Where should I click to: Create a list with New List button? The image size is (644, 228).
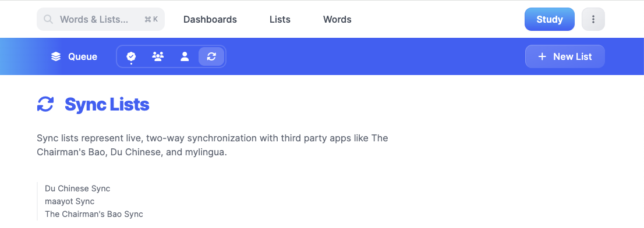[565, 56]
